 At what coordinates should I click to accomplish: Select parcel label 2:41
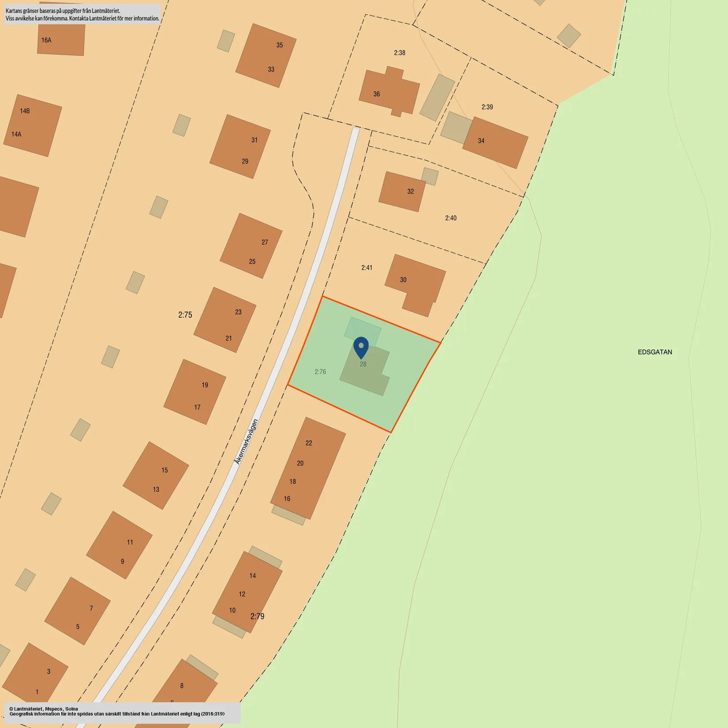click(x=367, y=268)
